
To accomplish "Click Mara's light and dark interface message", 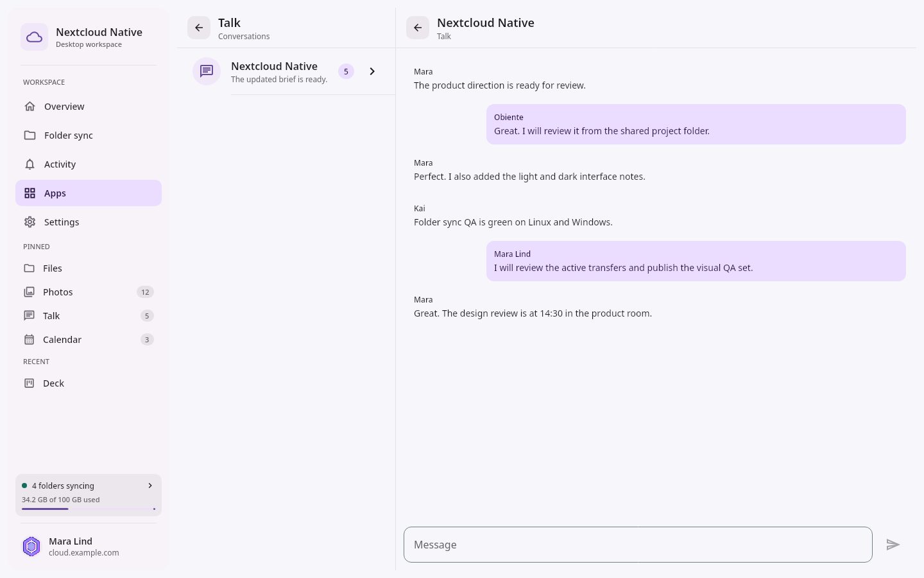I will point(529,177).
